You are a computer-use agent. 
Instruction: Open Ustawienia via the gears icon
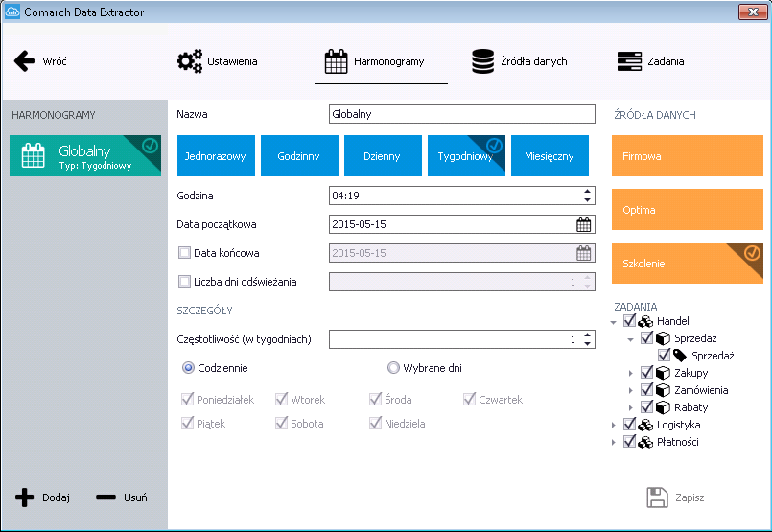click(190, 61)
